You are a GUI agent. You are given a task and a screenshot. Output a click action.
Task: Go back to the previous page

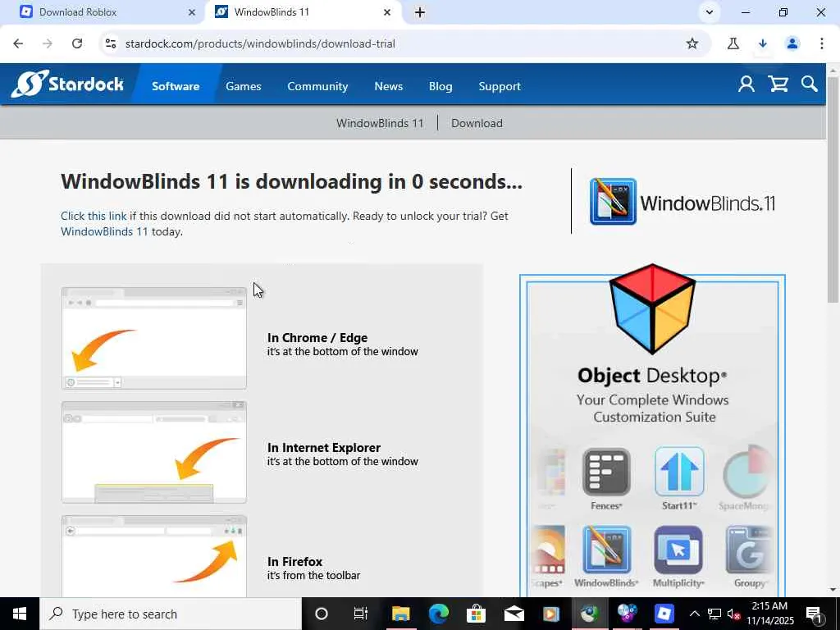(x=18, y=43)
